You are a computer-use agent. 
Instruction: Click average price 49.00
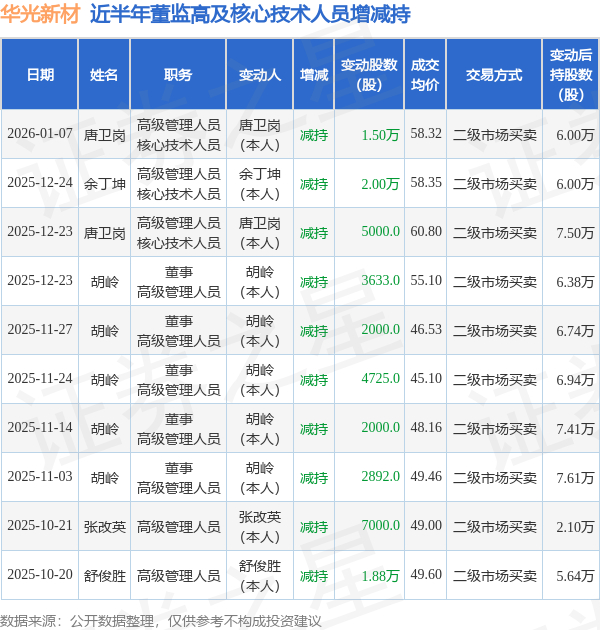426,526
